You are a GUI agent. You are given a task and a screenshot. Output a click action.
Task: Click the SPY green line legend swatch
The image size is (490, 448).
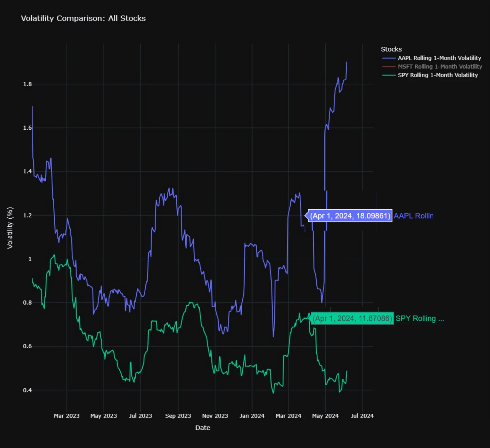(389, 75)
